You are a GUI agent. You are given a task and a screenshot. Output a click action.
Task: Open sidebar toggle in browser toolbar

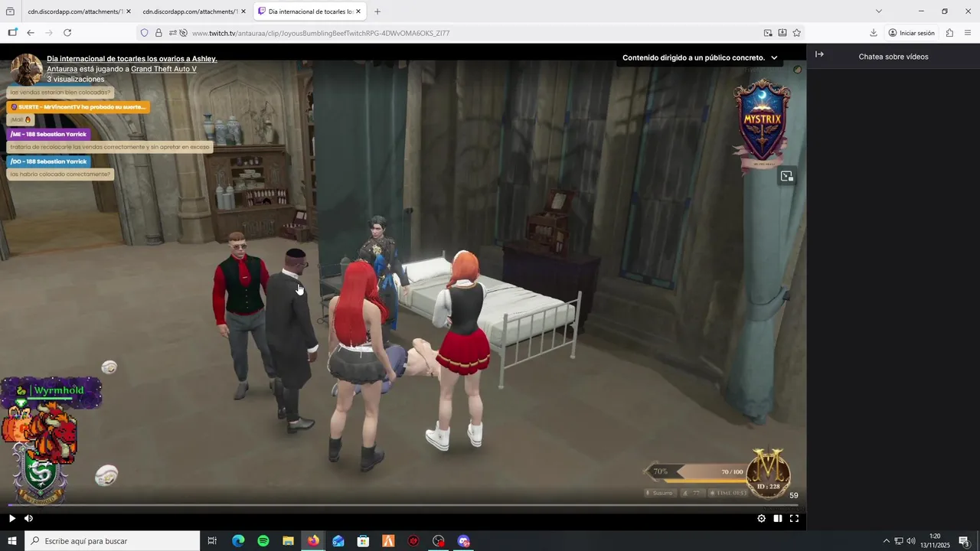12,33
